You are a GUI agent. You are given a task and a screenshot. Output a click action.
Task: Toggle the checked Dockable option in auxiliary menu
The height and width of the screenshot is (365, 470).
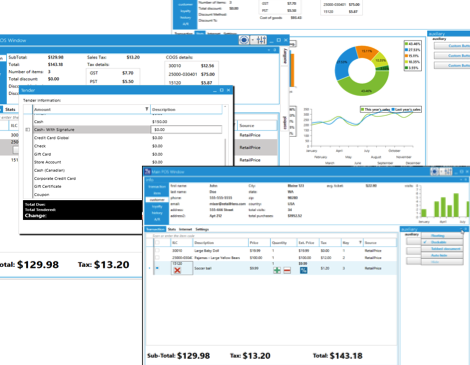(442, 242)
